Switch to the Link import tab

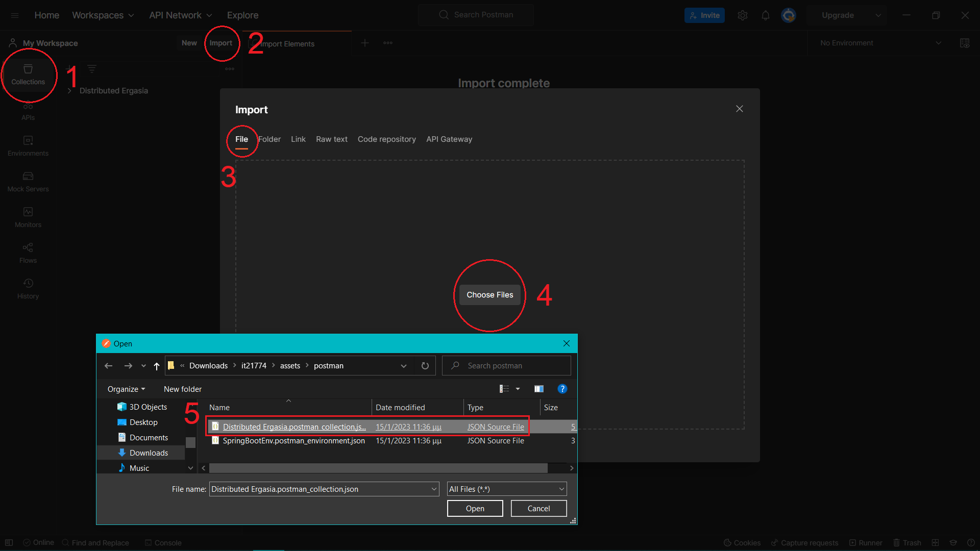[x=298, y=139]
